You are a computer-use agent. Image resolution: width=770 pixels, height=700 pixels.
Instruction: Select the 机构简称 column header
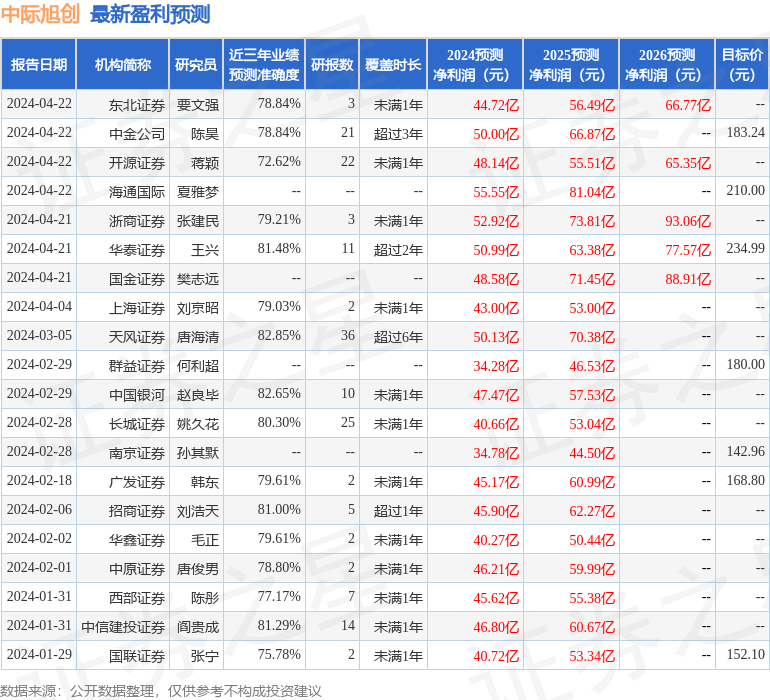pyautogui.click(x=123, y=65)
